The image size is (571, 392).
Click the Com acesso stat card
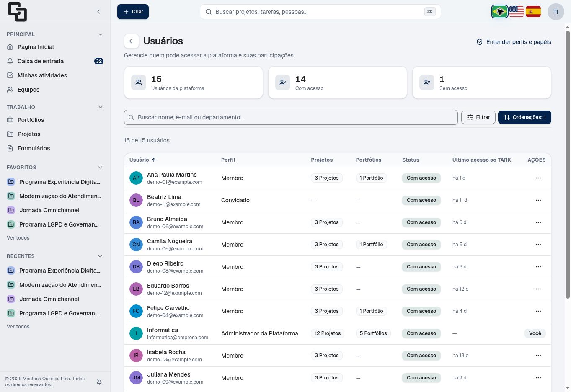pos(338,83)
